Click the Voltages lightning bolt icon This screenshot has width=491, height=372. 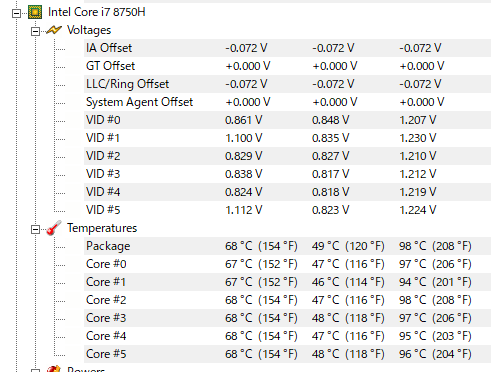point(54,30)
